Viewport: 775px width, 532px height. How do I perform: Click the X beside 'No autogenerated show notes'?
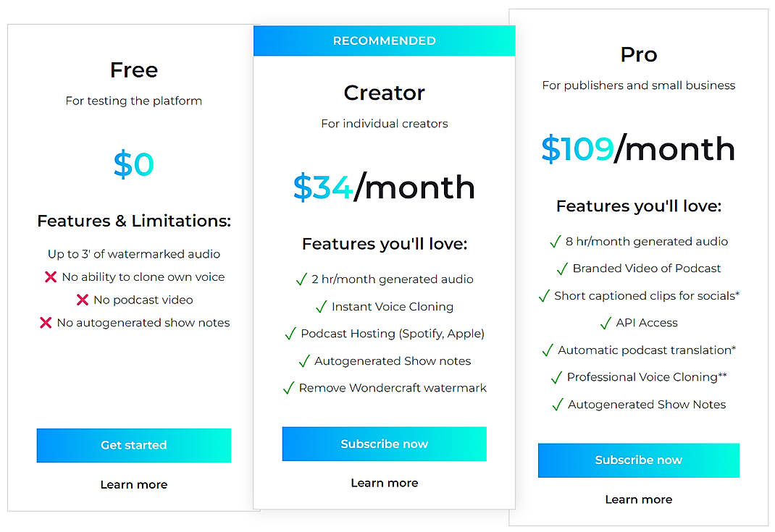(45, 322)
